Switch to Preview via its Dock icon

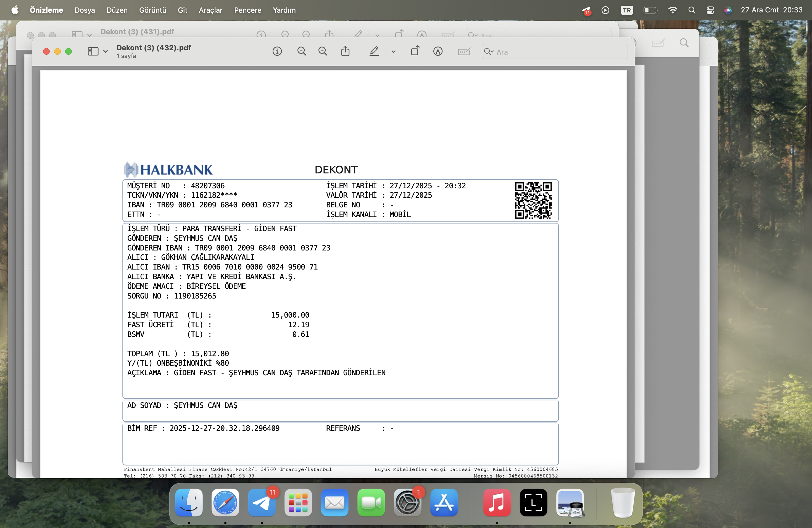[570, 502]
